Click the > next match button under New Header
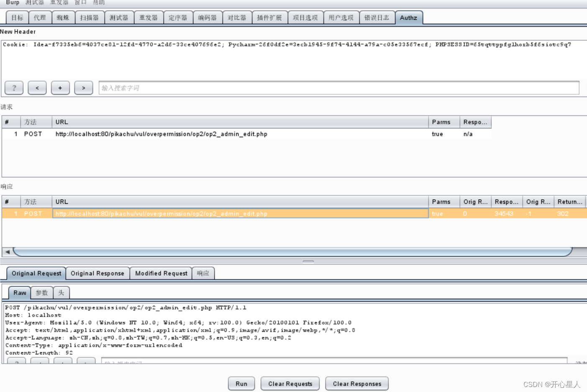The width and height of the screenshot is (587, 392). coord(84,88)
